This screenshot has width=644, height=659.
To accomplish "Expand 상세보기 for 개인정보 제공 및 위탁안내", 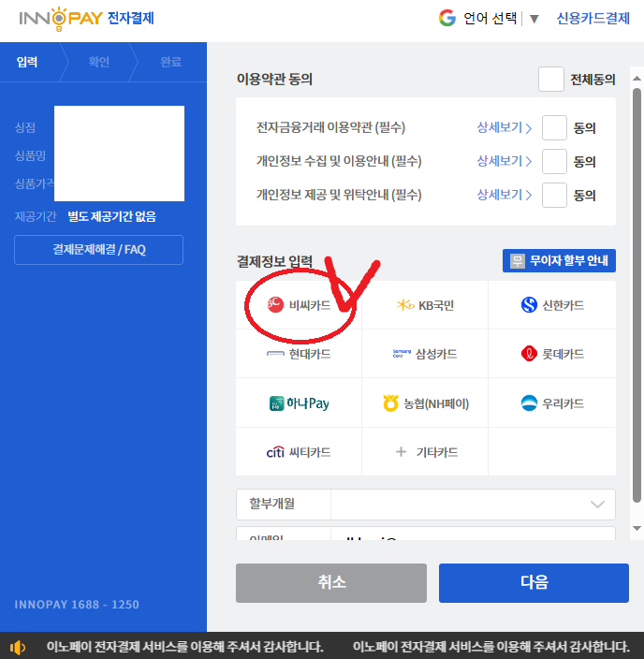I will pyautogui.click(x=504, y=195).
